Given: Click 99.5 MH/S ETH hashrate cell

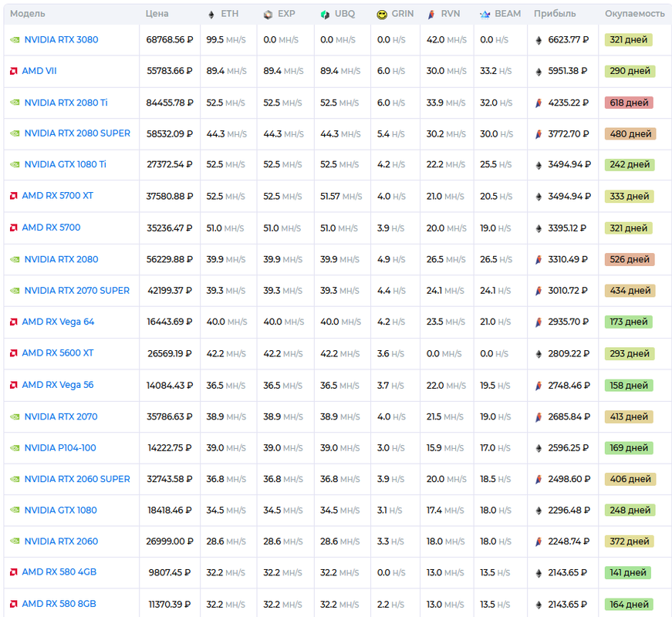Looking at the screenshot, I should coord(226,40).
